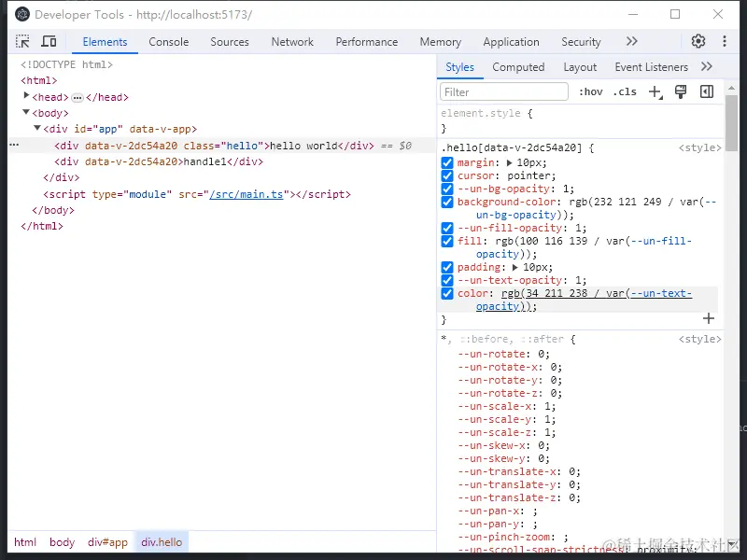Toggle the --un-fill-opacity checkbox
747x560 pixels.
[447, 228]
